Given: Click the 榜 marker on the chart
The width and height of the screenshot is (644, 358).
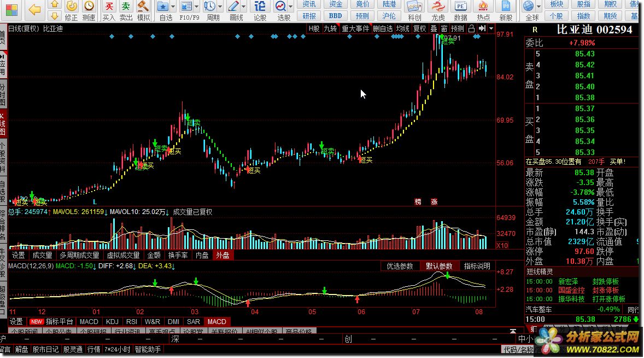Looking at the screenshot, I should coord(418,202).
